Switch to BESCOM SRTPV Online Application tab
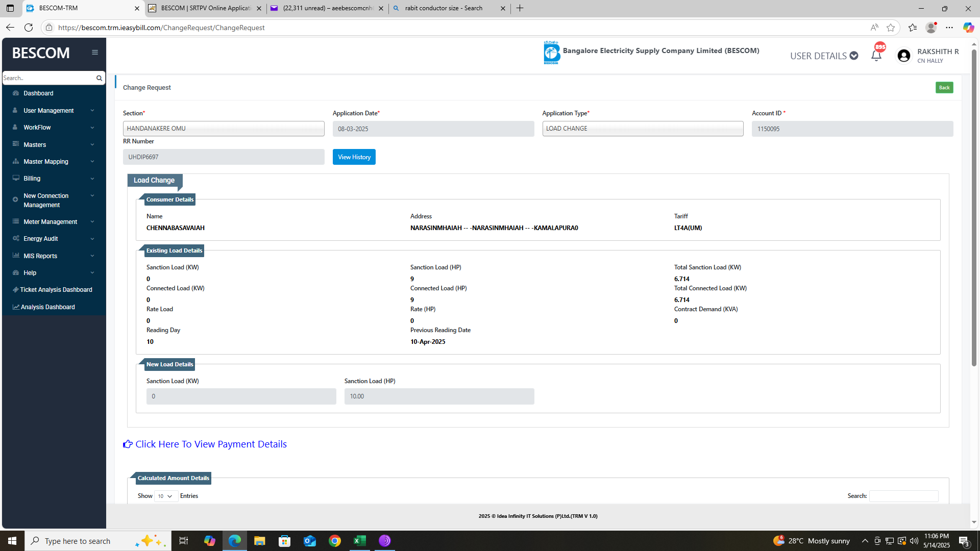The height and width of the screenshot is (551, 980). 205,8
